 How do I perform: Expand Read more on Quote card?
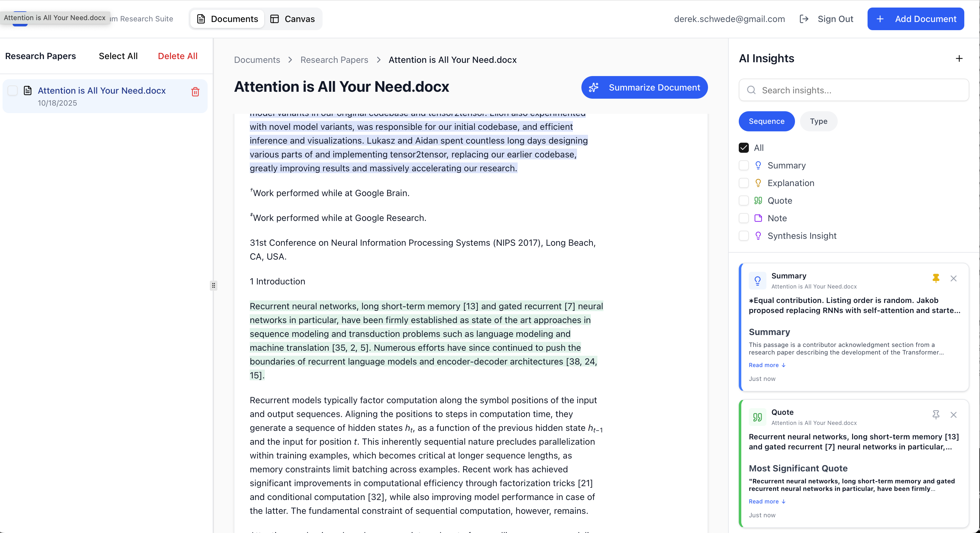pos(767,501)
